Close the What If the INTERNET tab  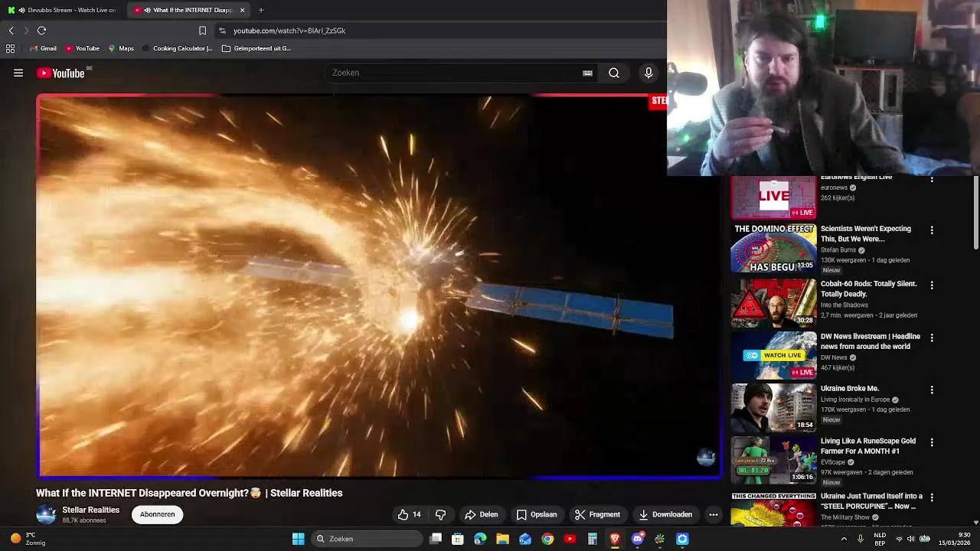pyautogui.click(x=242, y=10)
